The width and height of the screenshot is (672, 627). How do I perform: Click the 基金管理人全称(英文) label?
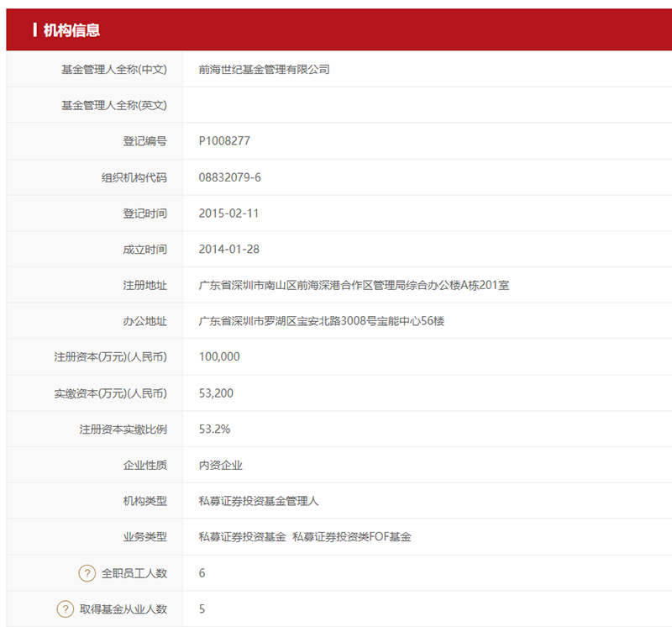pos(113,105)
